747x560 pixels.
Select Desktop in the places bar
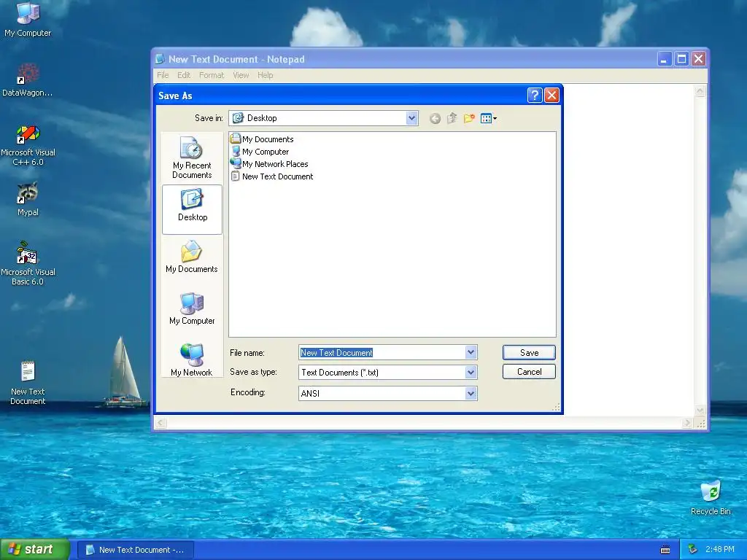tap(193, 209)
